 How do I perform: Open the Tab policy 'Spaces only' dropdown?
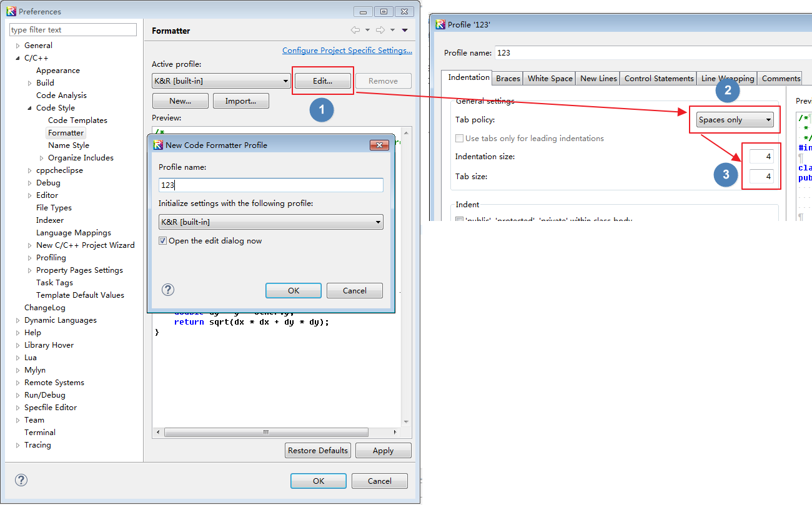(x=735, y=120)
